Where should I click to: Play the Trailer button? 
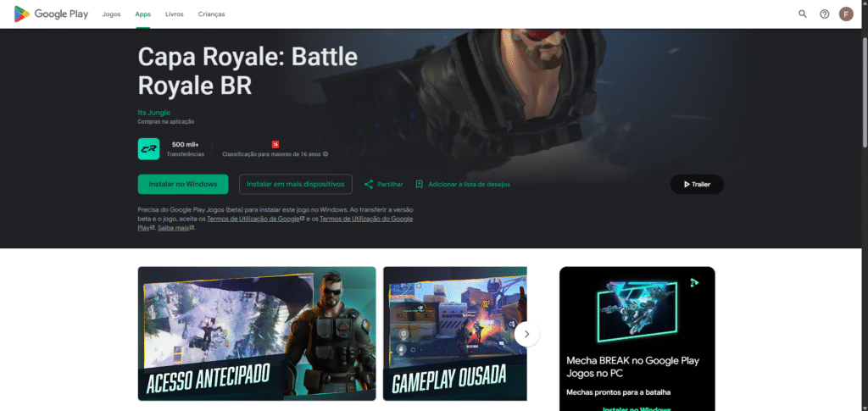[697, 184]
